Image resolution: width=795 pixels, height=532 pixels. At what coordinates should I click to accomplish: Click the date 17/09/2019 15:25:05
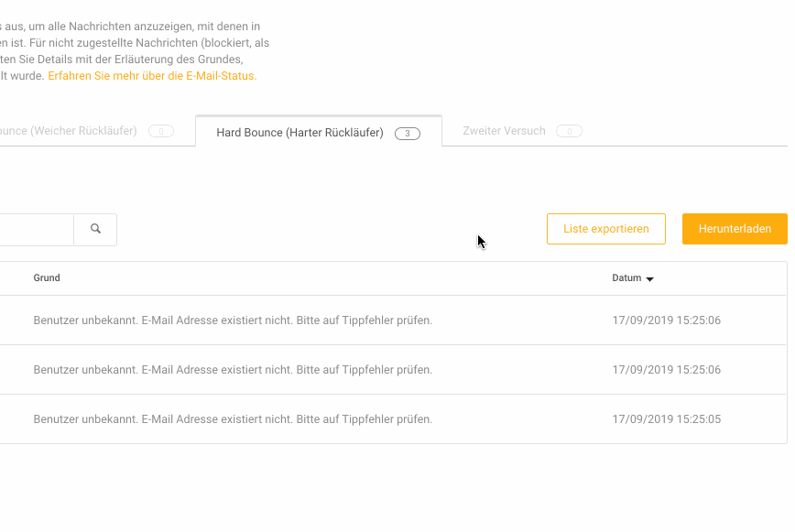[666, 419]
